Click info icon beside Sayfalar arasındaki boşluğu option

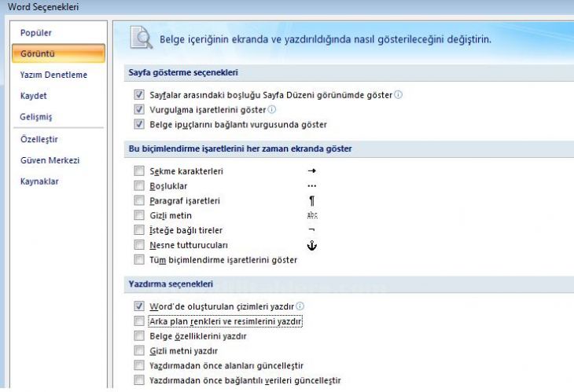399,95
